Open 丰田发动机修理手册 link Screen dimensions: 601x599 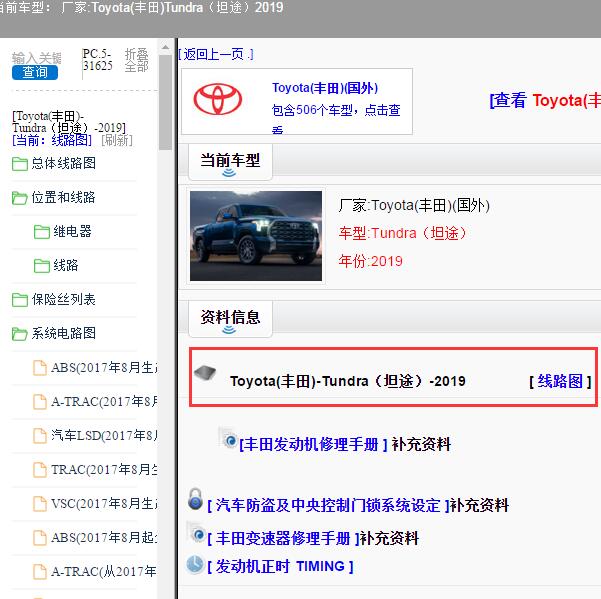coord(313,445)
